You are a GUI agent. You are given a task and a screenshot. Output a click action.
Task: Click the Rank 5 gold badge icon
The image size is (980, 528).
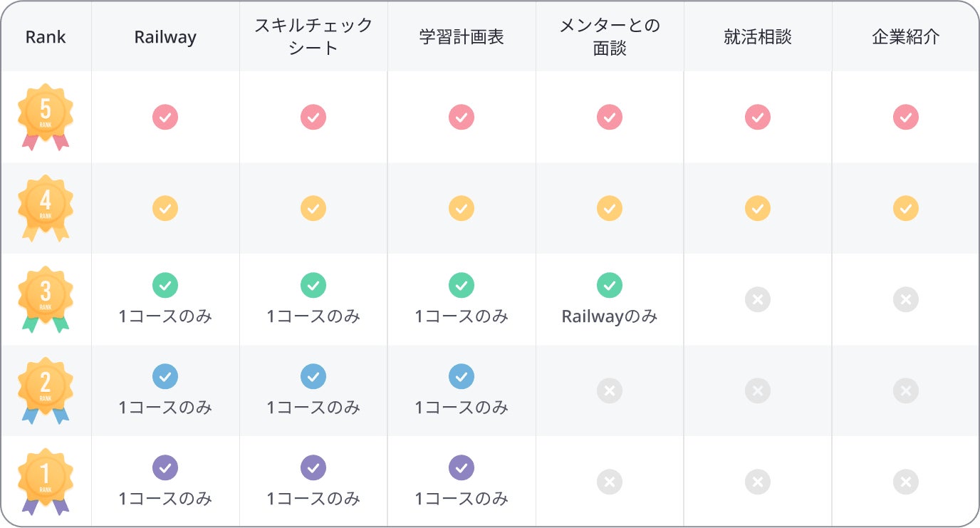tap(46, 117)
